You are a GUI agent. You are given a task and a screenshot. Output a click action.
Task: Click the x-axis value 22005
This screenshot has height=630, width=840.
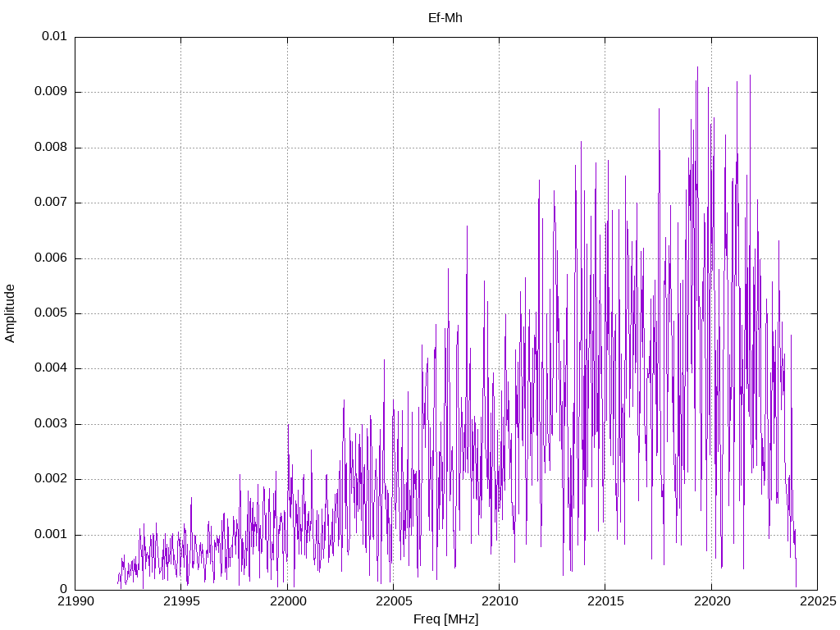coord(393,601)
